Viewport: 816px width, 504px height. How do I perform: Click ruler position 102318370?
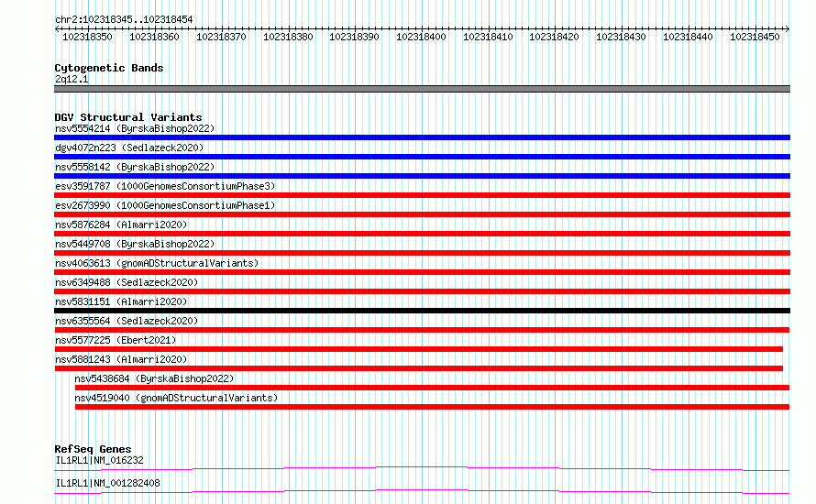pyautogui.click(x=221, y=37)
